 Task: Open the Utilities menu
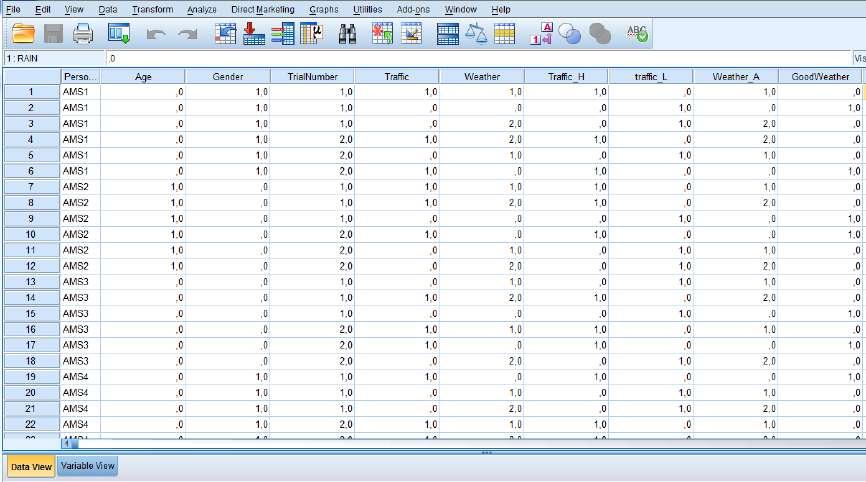point(367,9)
